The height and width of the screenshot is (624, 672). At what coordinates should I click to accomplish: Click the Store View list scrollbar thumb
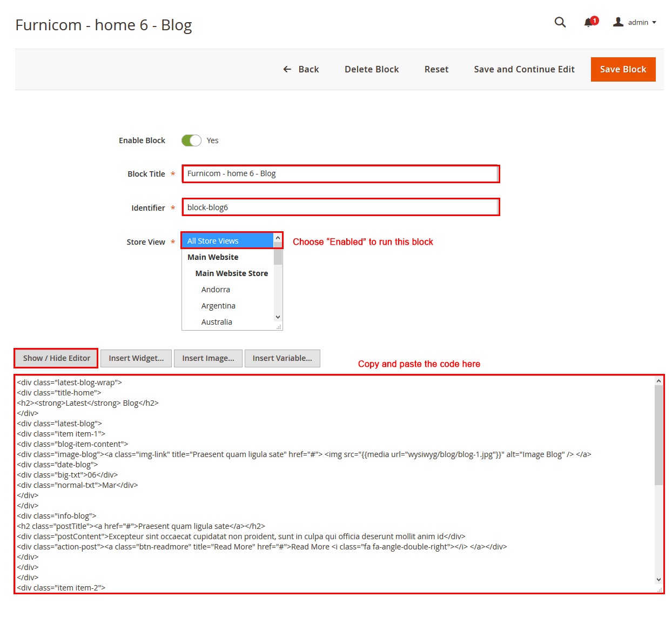pos(278,253)
